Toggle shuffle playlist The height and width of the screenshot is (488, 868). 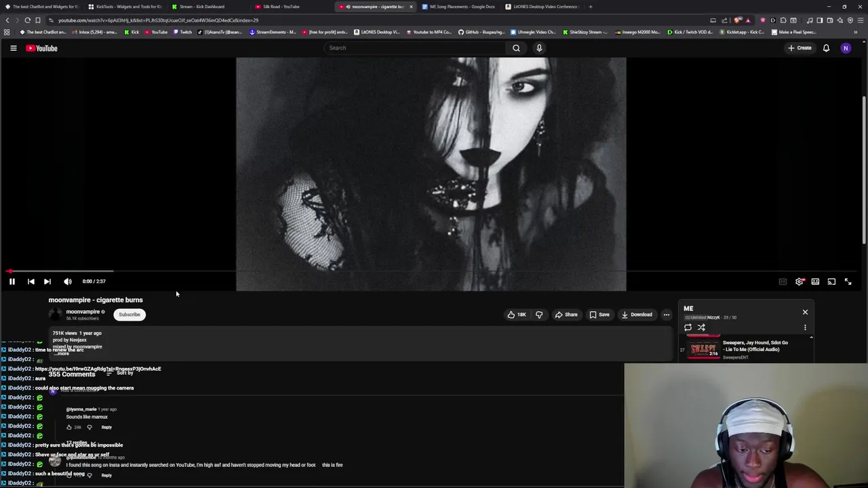click(701, 327)
